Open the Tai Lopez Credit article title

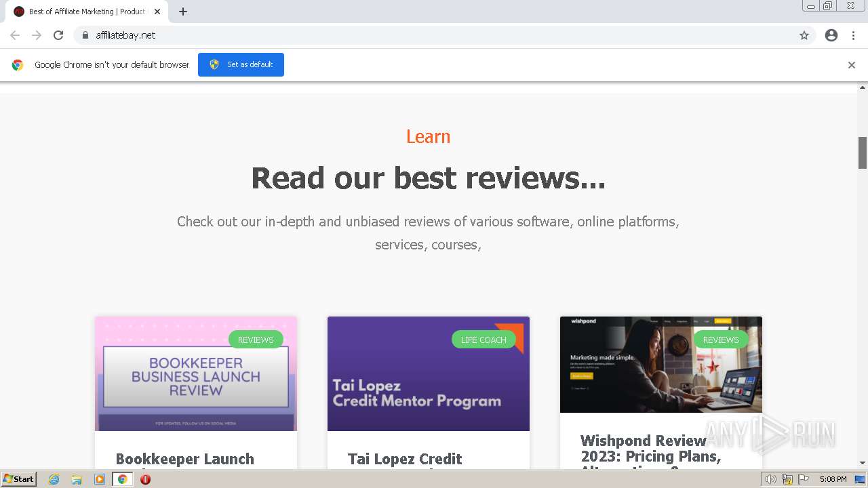[x=405, y=460]
